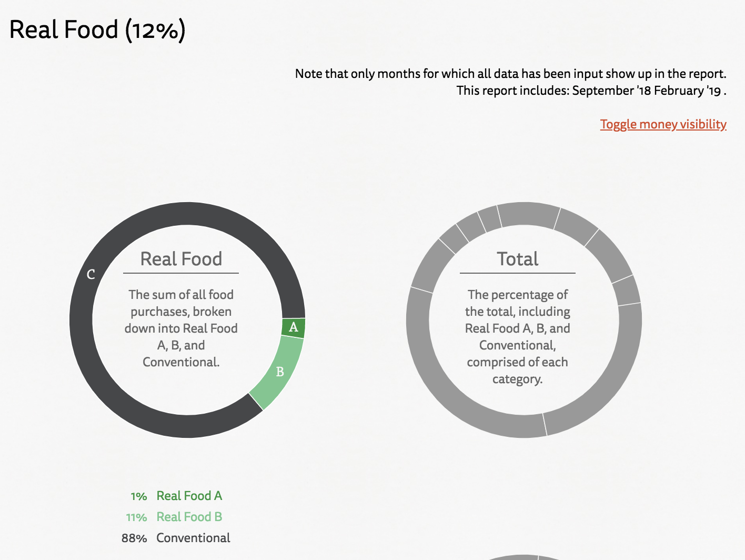Click the dark Conventional C donut segment
Viewport: 745px width, 560px height.
(x=90, y=275)
